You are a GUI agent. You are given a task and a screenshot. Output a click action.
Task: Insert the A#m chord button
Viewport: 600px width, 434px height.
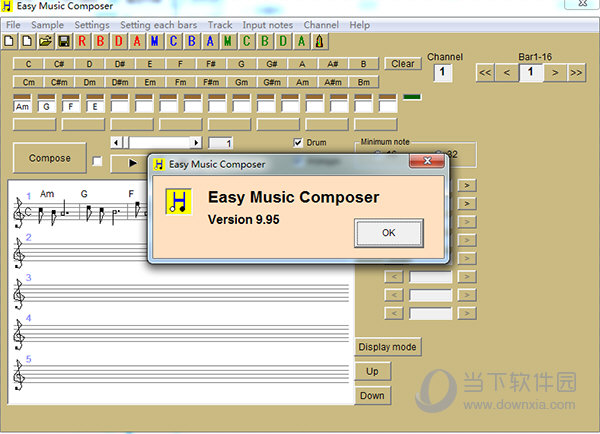point(333,82)
